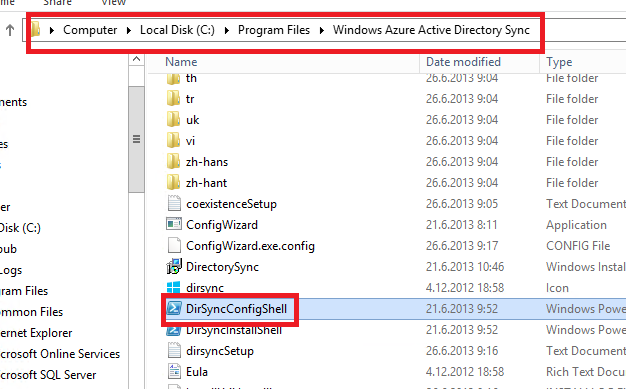Viewport: 626px width, 389px height.
Task: Select the uk folder icon
Action: (x=173, y=120)
